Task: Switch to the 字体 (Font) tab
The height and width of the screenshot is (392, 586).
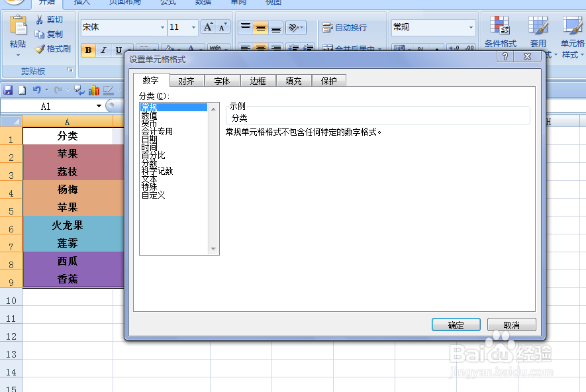Action: click(222, 81)
